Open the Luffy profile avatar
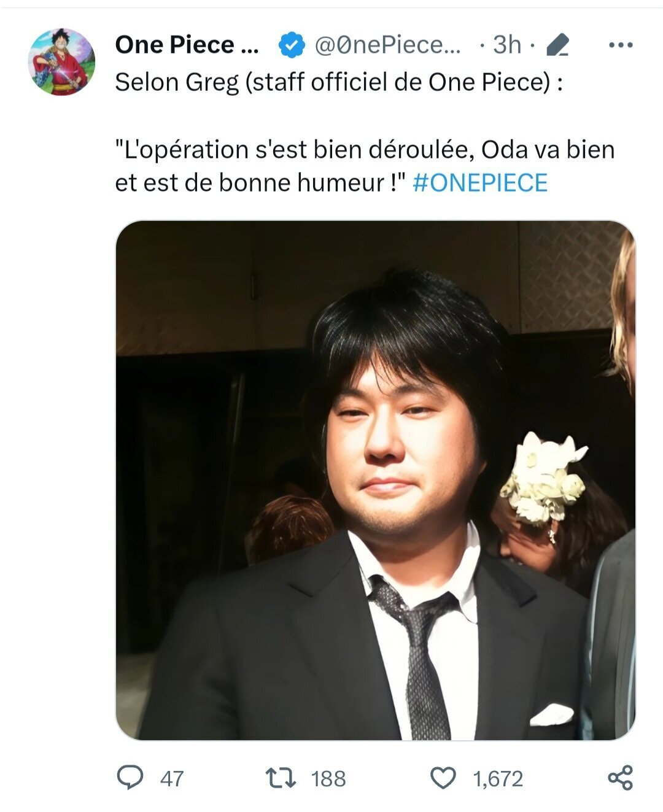 coord(61,62)
